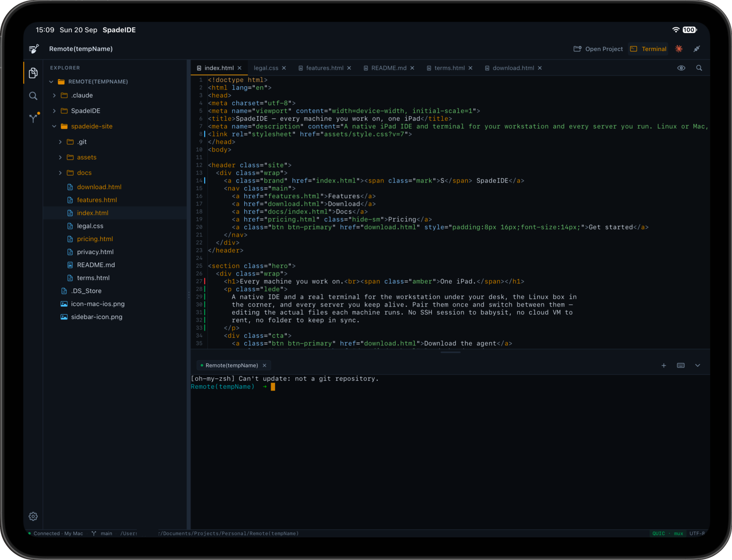Click the mux status bar badge
Image resolution: width=732 pixels, height=560 pixels.
[679, 534]
